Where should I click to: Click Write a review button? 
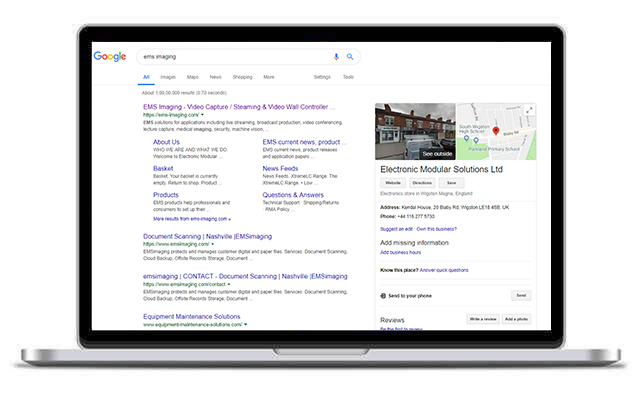pyautogui.click(x=483, y=319)
